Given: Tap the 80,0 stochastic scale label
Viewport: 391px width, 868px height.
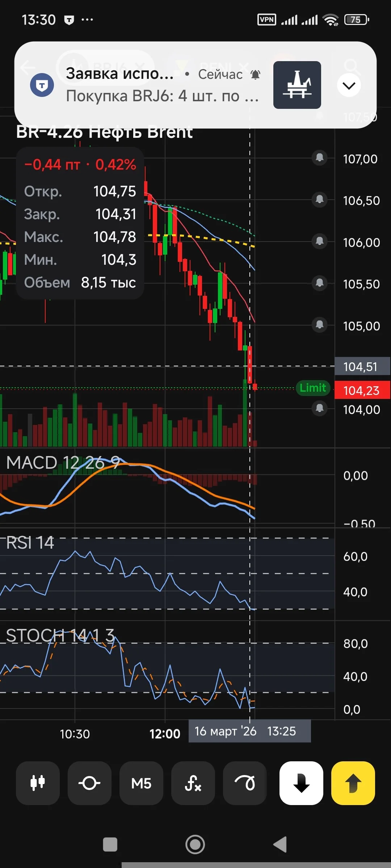Looking at the screenshot, I should click(x=356, y=643).
